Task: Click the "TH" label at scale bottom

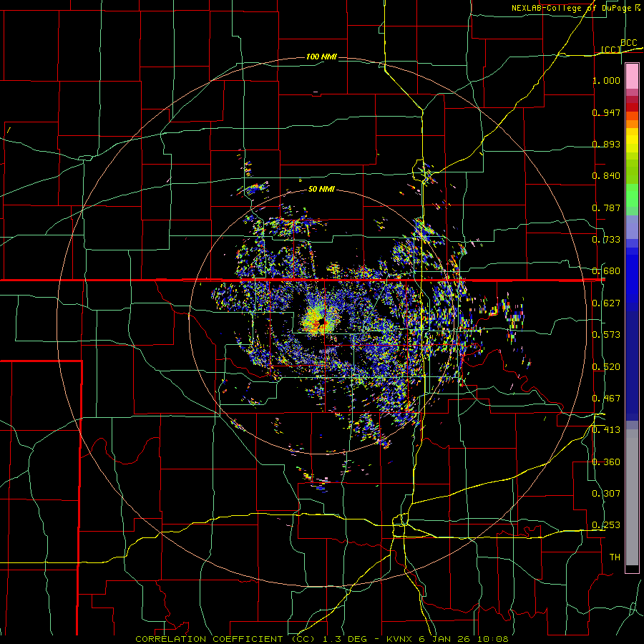Action: point(615,557)
